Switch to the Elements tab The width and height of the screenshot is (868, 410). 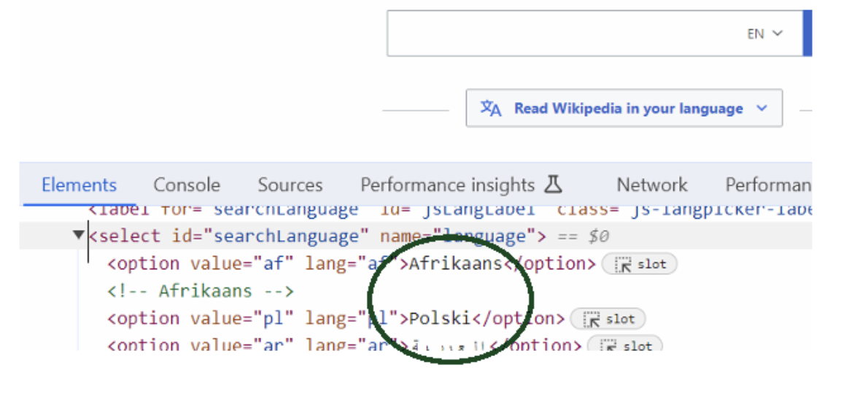coord(80,185)
